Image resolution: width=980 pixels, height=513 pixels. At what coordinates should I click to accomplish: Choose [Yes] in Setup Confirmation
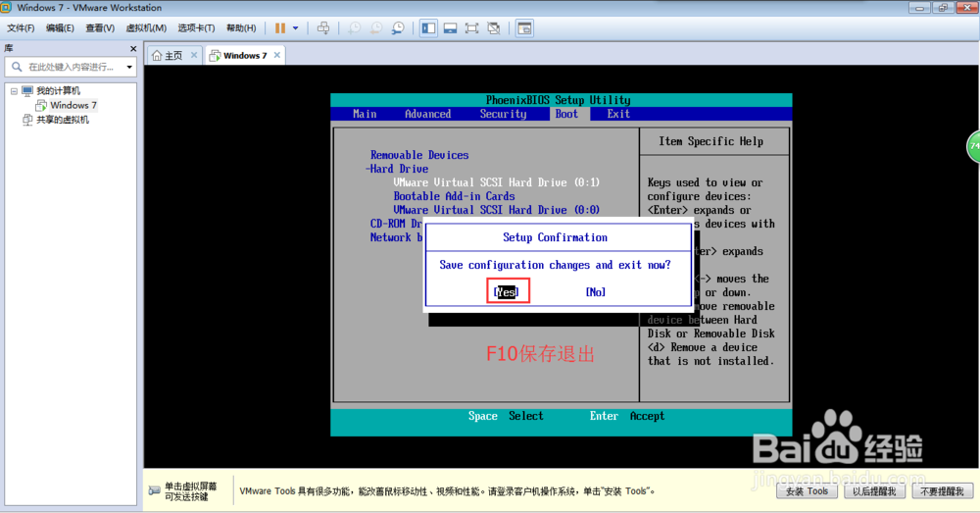[x=507, y=292]
